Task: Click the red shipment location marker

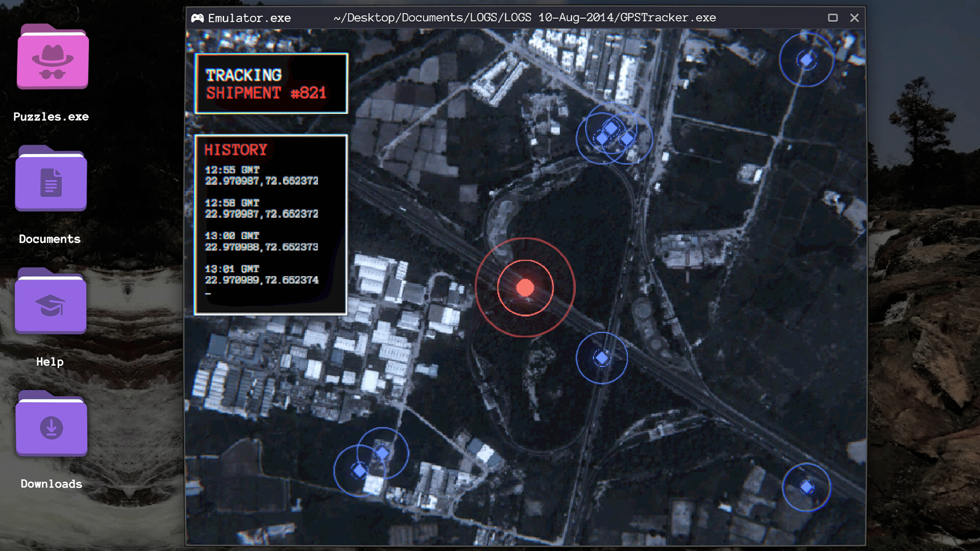Action: tap(525, 288)
